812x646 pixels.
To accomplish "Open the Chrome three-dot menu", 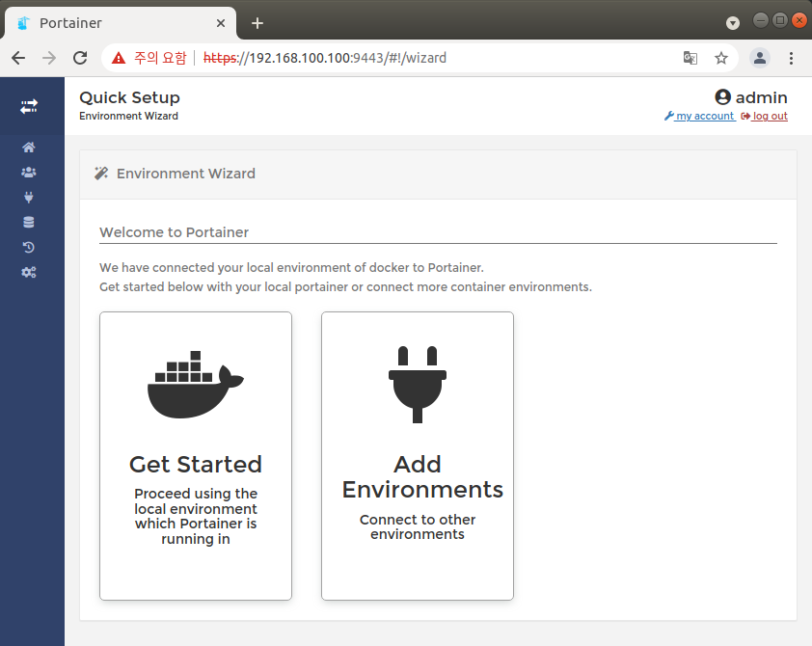I will [791, 58].
